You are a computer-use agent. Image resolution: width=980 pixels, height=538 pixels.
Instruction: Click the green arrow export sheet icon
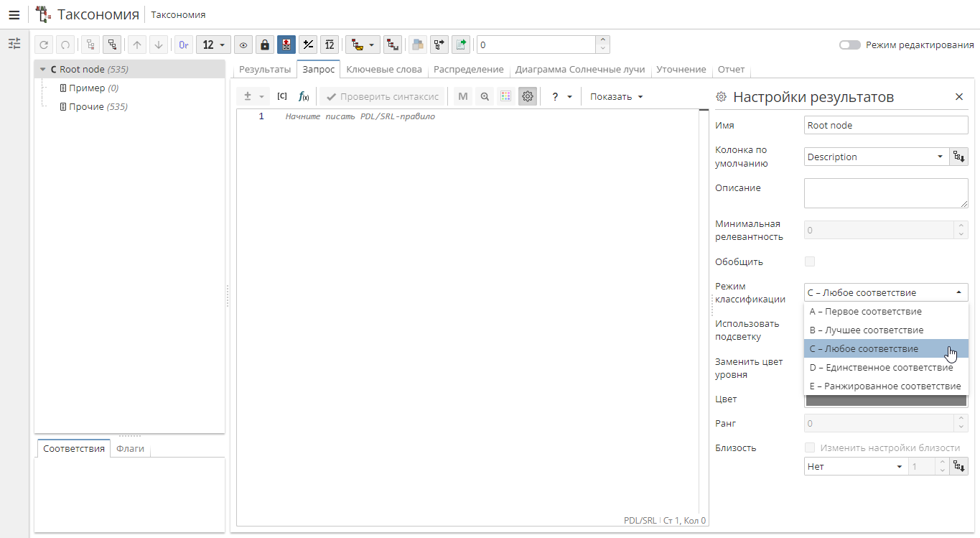coord(460,45)
